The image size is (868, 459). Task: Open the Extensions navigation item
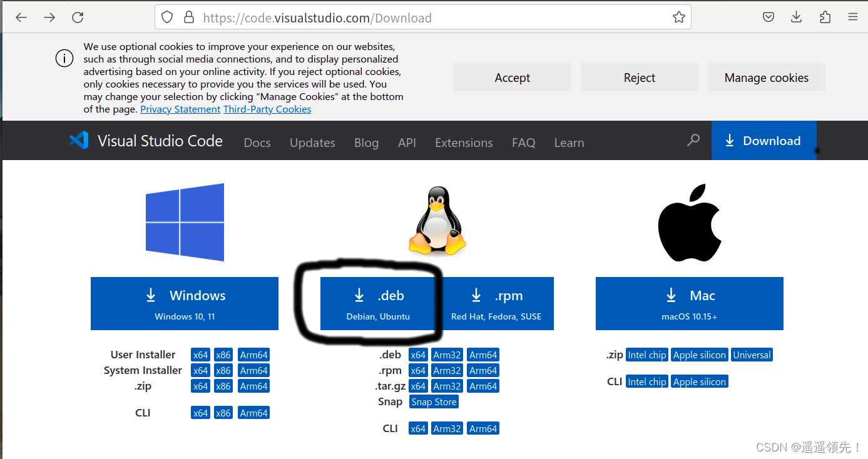pyautogui.click(x=464, y=143)
